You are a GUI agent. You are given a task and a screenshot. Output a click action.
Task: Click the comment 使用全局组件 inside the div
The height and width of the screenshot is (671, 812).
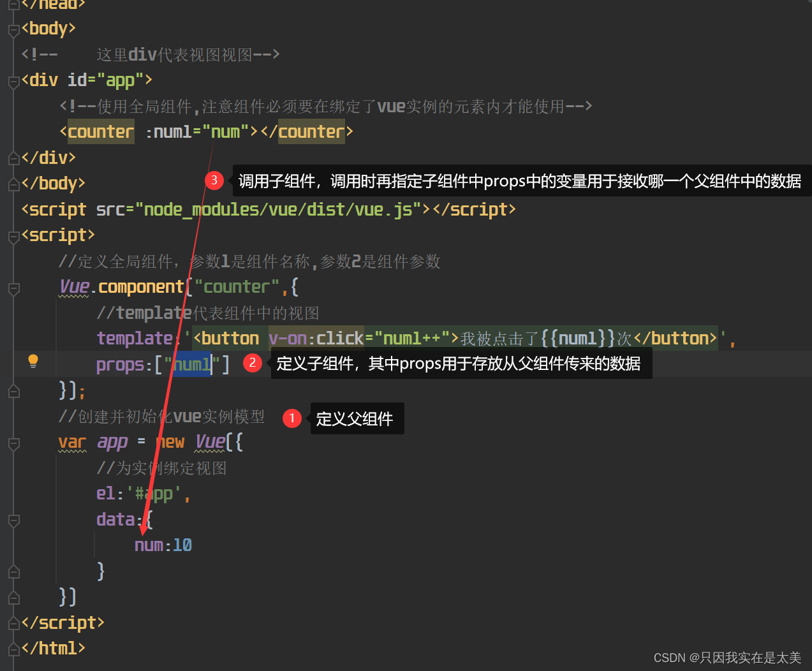[325, 107]
